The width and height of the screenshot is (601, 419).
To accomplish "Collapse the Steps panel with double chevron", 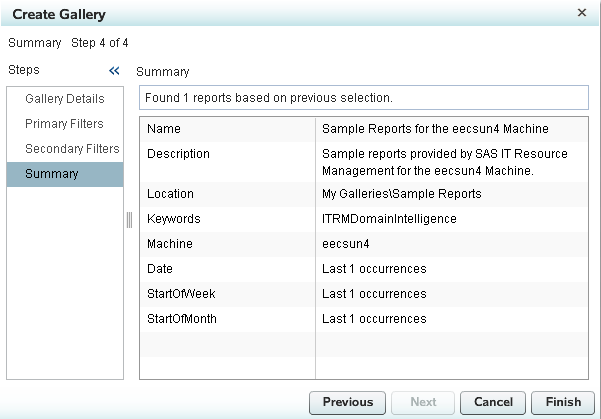I will [x=114, y=71].
